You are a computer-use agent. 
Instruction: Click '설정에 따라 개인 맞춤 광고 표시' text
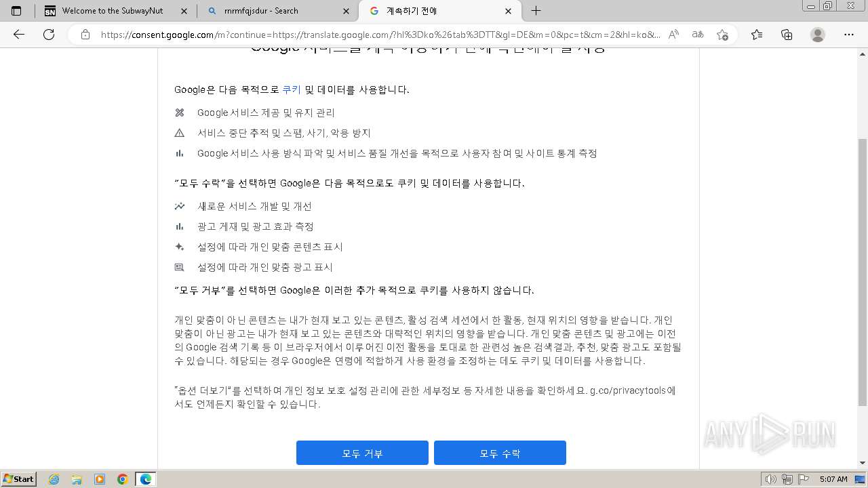[x=264, y=267]
